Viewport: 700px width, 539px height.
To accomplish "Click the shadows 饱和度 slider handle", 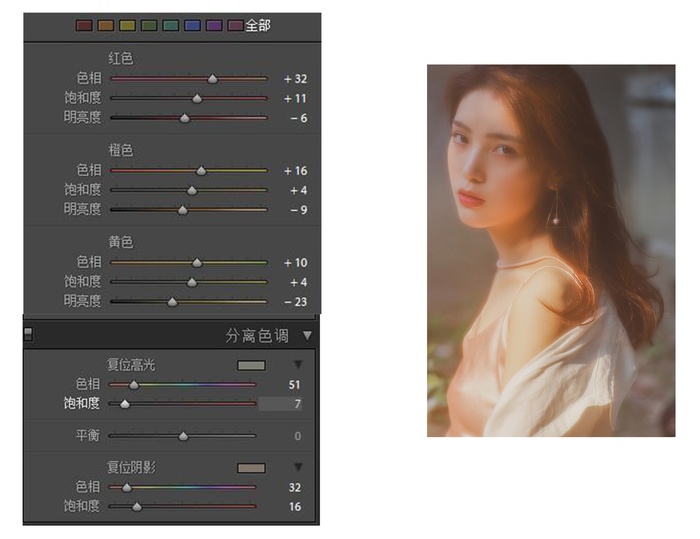I will pyautogui.click(x=137, y=507).
